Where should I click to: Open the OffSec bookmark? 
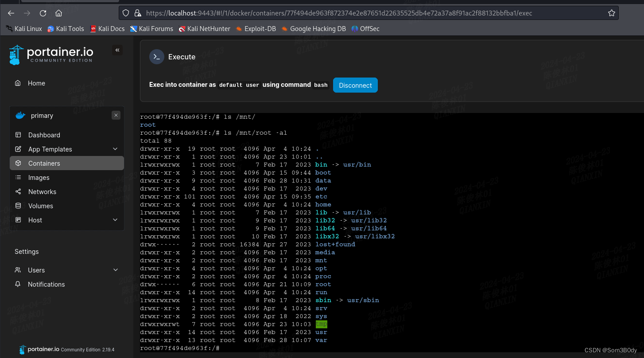pos(365,29)
